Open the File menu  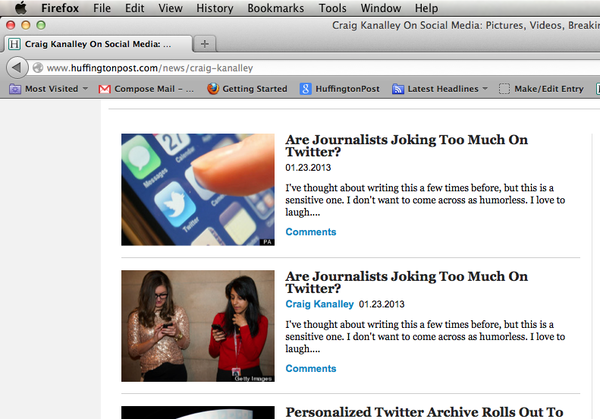point(102,8)
